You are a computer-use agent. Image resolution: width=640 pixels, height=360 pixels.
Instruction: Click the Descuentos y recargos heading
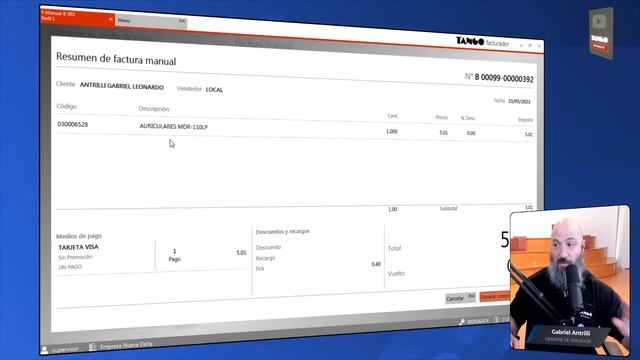click(282, 231)
